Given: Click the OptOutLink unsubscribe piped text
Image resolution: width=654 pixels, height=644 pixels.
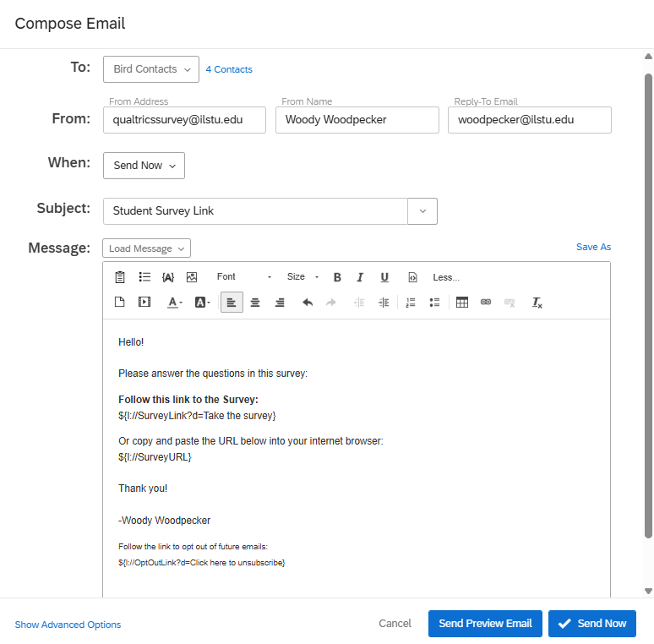Looking at the screenshot, I should click(201, 563).
